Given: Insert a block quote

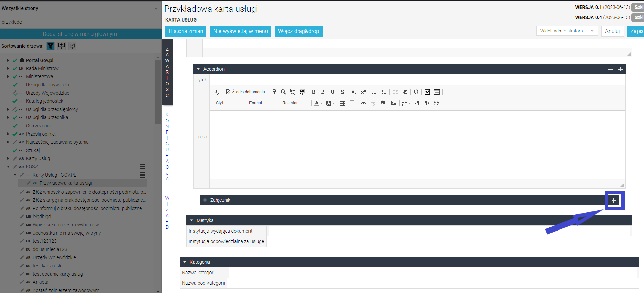Looking at the screenshot, I should point(436,103).
